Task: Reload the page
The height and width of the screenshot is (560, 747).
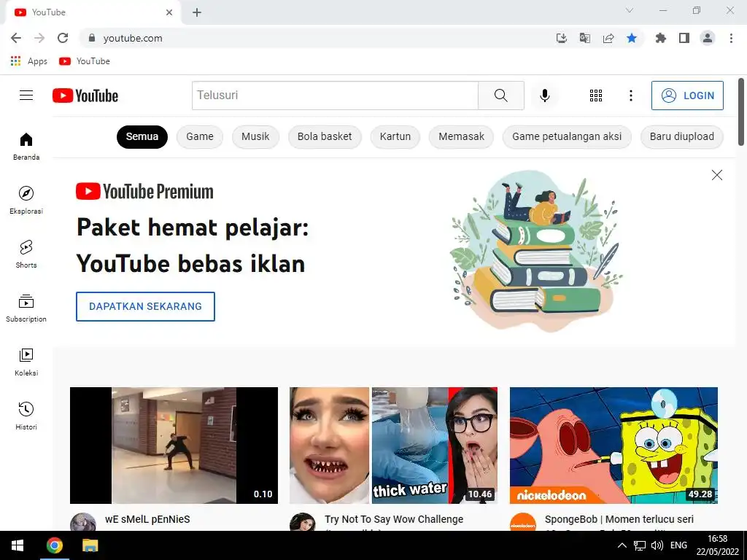Action: (63, 38)
